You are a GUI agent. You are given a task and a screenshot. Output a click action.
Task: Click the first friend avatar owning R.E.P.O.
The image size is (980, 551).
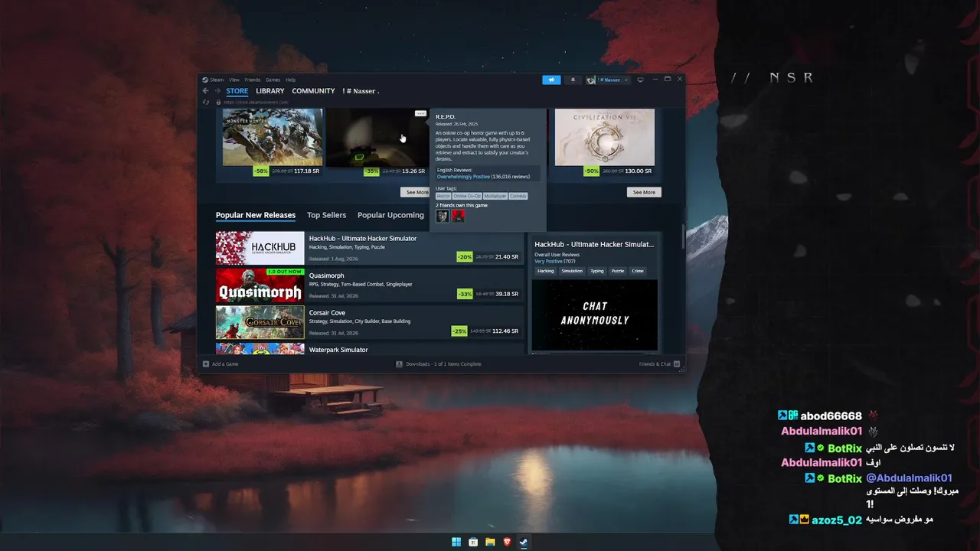443,216
